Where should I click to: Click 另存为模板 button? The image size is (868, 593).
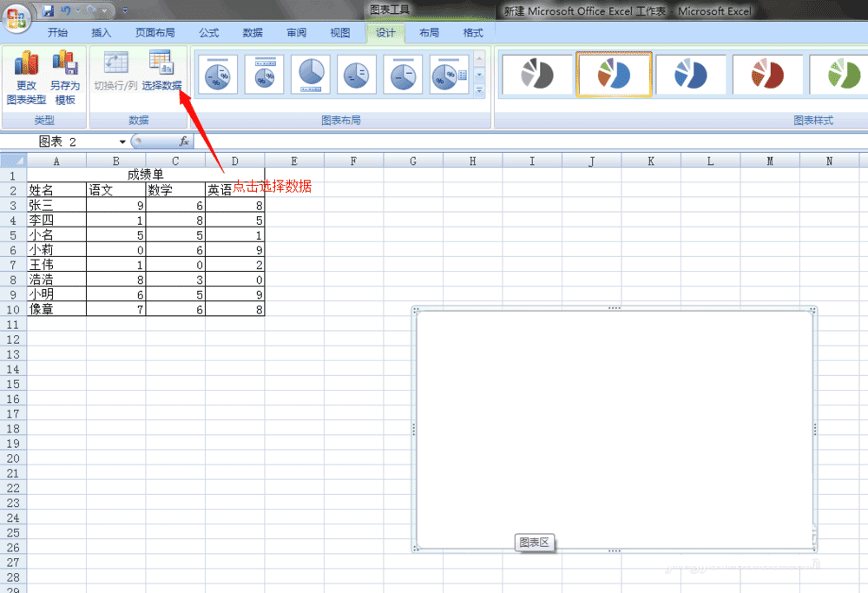click(x=65, y=77)
